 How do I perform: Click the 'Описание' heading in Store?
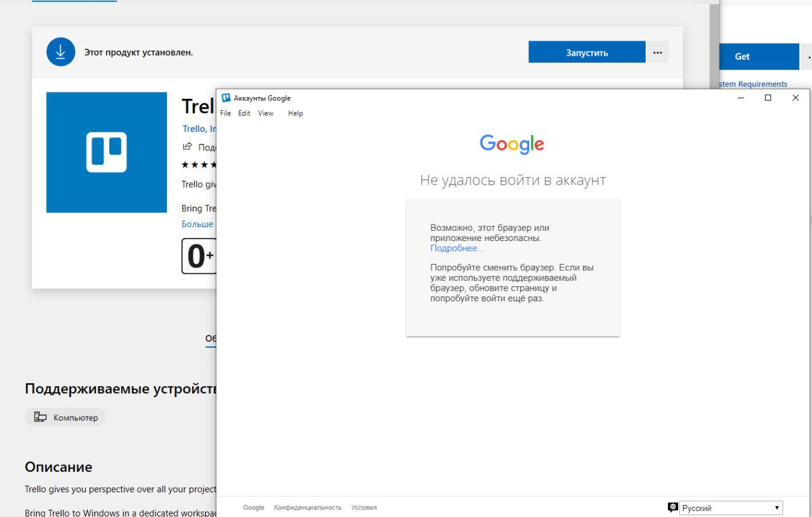tap(58, 468)
